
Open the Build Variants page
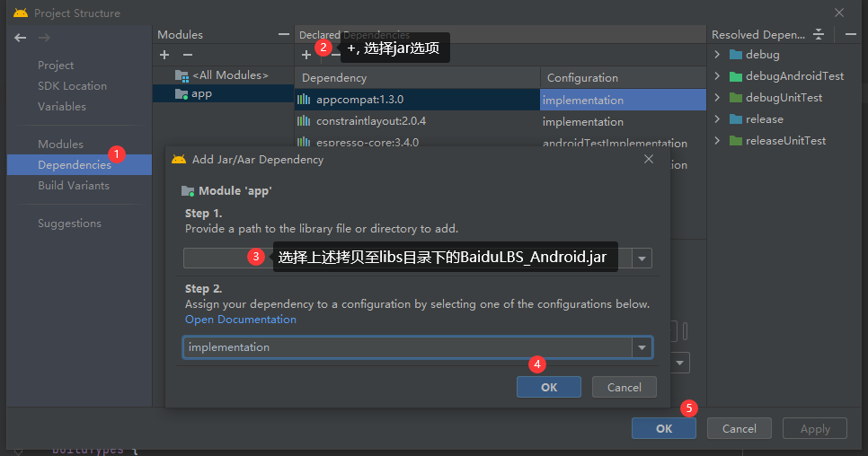coord(73,185)
